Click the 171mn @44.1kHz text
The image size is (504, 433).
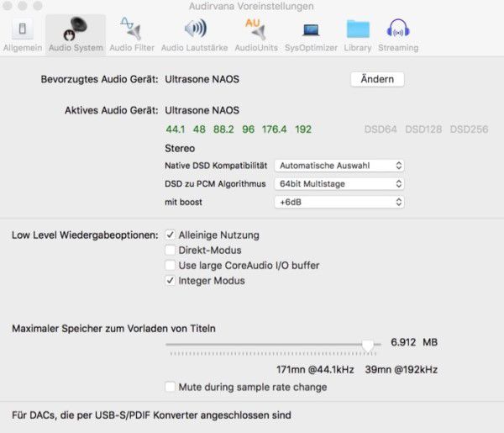315,370
